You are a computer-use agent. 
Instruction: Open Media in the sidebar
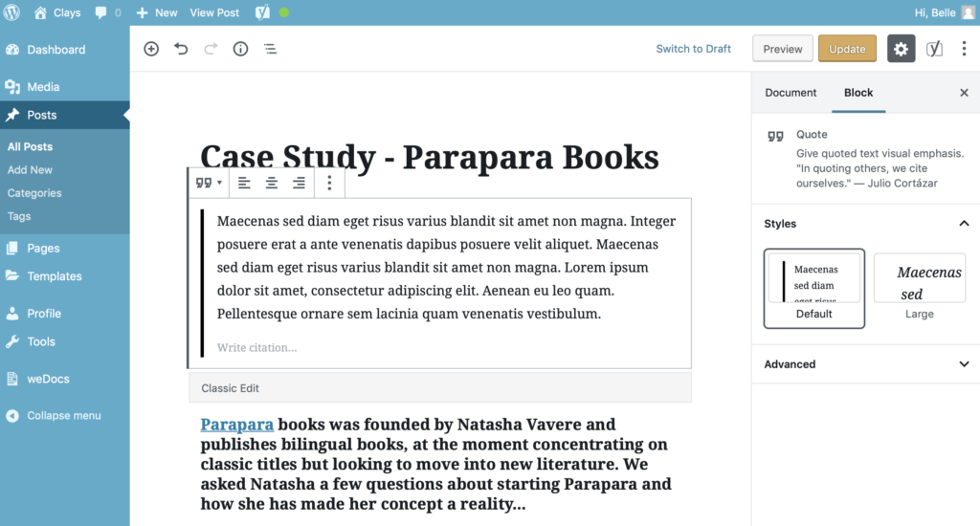tap(65, 87)
